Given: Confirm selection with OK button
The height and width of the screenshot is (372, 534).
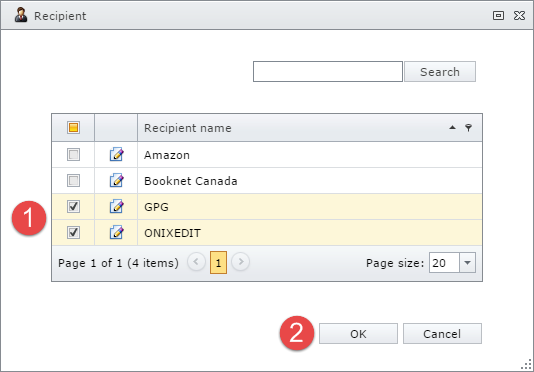Looking at the screenshot, I should click(358, 334).
